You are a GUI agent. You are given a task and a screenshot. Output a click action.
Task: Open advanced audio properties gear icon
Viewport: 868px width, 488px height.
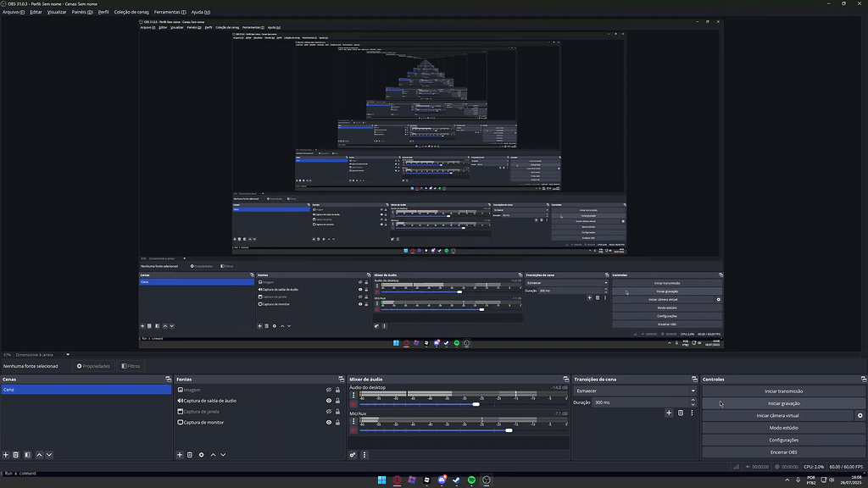pos(353,455)
